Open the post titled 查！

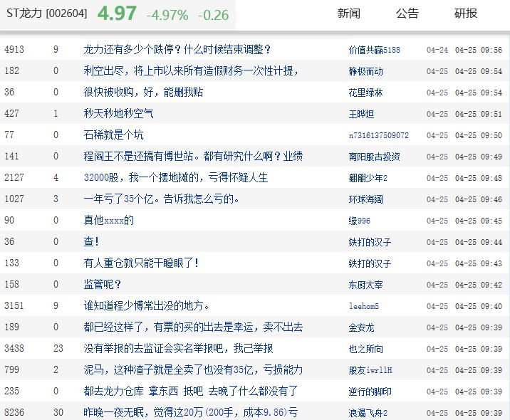coord(91,242)
